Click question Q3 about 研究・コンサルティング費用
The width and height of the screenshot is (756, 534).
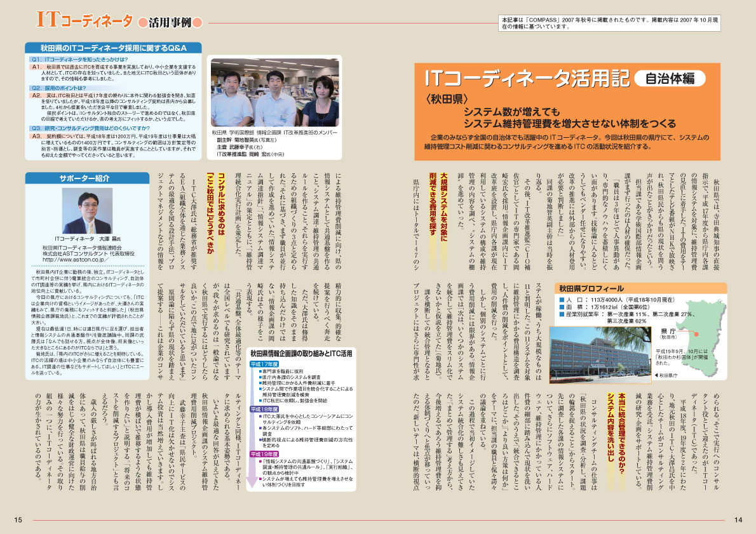click(x=91, y=128)
